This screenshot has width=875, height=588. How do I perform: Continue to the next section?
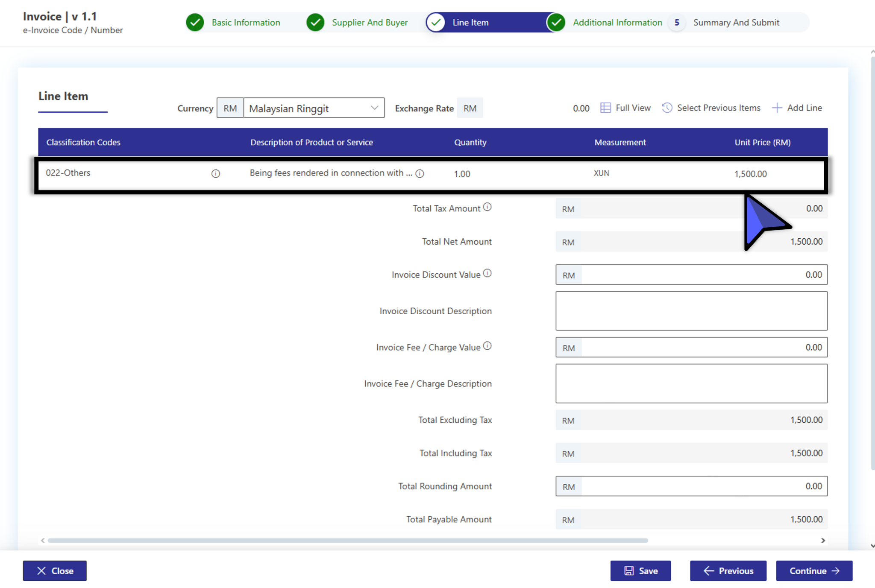tap(813, 570)
